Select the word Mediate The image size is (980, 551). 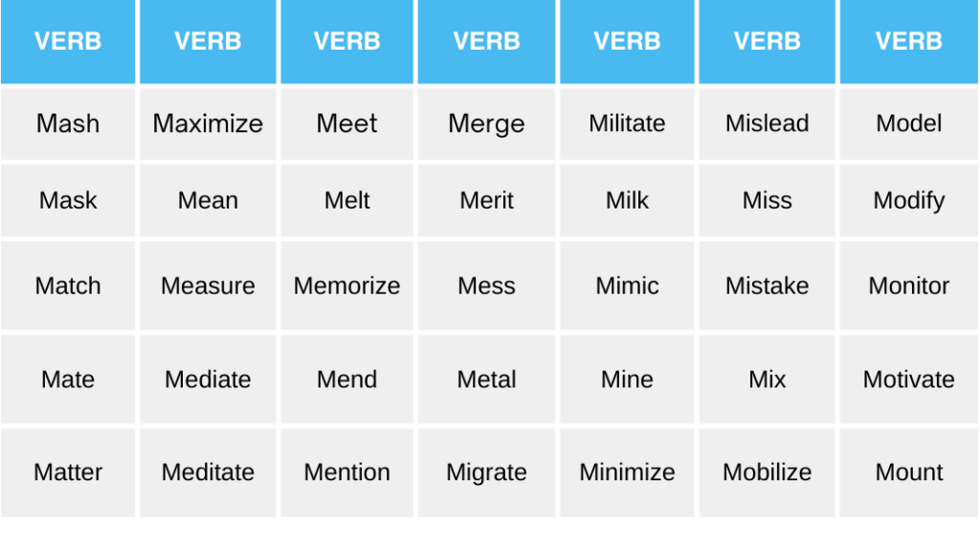(x=208, y=379)
